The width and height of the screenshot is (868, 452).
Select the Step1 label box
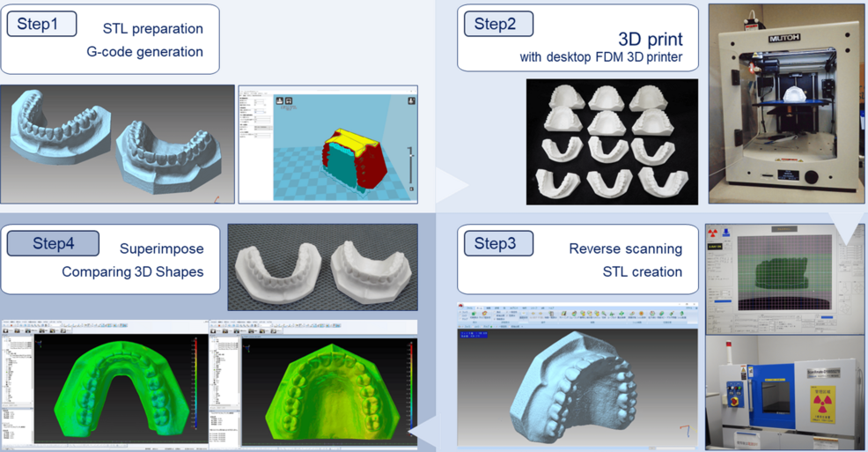(x=41, y=25)
